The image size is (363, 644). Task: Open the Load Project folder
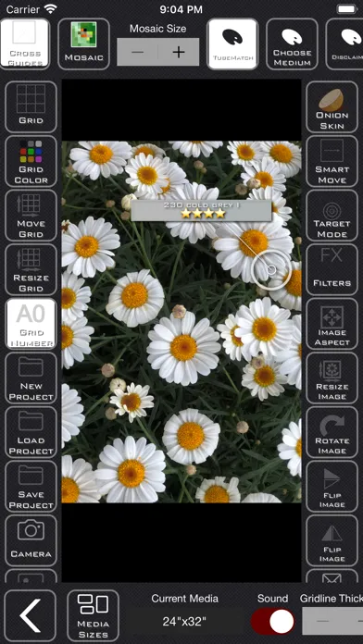click(31, 432)
